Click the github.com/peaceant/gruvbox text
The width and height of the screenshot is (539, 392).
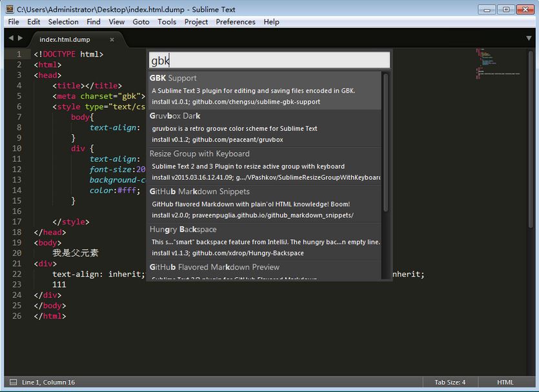coord(238,139)
